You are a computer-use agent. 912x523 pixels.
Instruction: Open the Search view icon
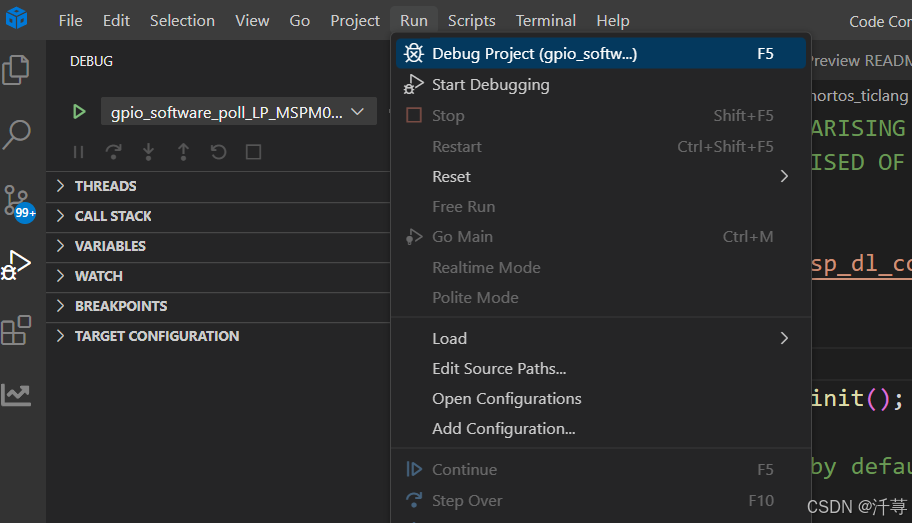[x=17, y=133]
